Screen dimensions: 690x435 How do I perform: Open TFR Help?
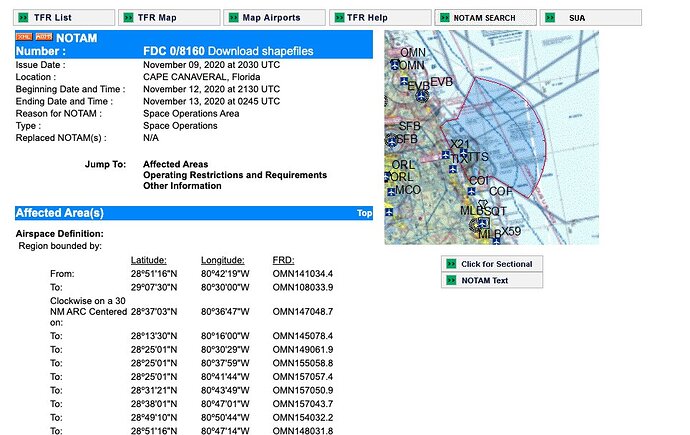380,18
